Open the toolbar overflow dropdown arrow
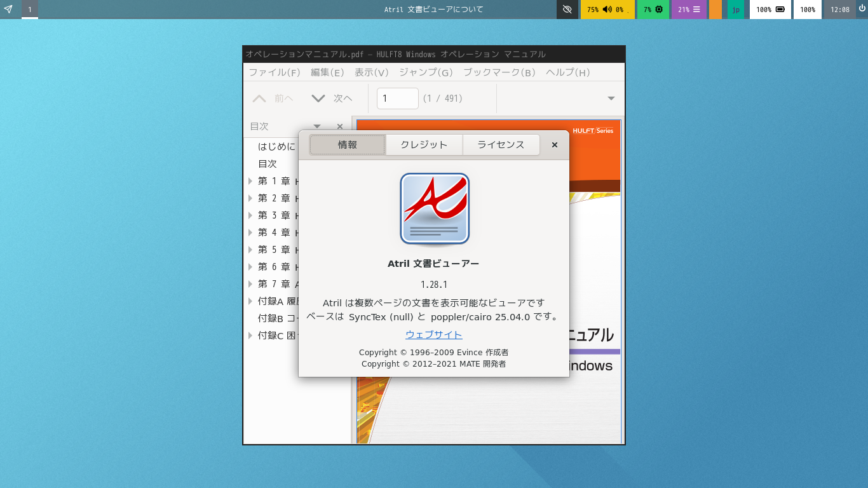The width and height of the screenshot is (868, 488). 611,98
